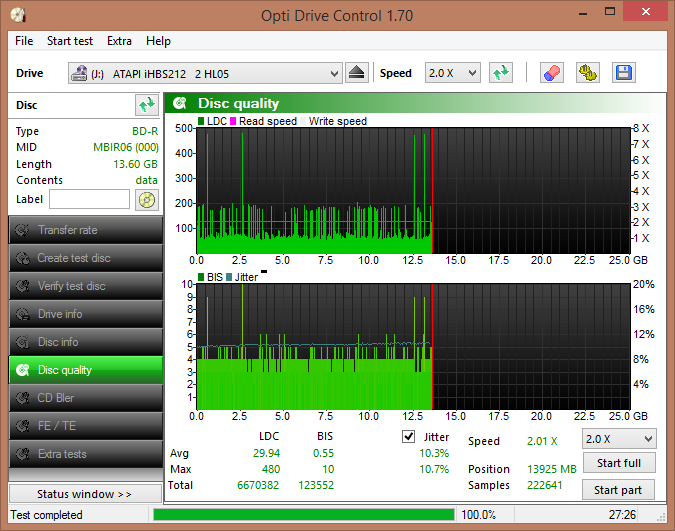The height and width of the screenshot is (531, 675).
Task: Click the Jitter teal legend swatch
Action: pos(229,277)
